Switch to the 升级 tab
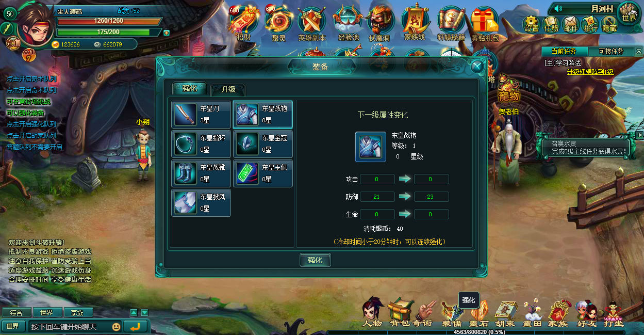 pos(228,89)
